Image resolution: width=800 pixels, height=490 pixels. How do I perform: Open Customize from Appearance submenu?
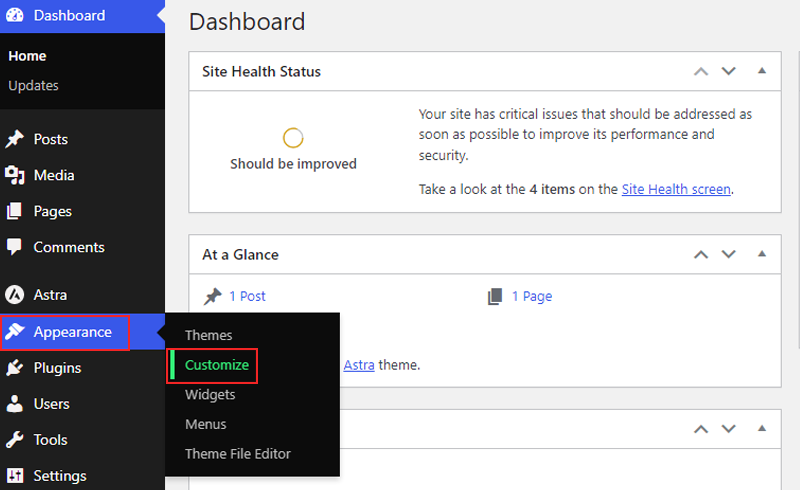click(217, 365)
